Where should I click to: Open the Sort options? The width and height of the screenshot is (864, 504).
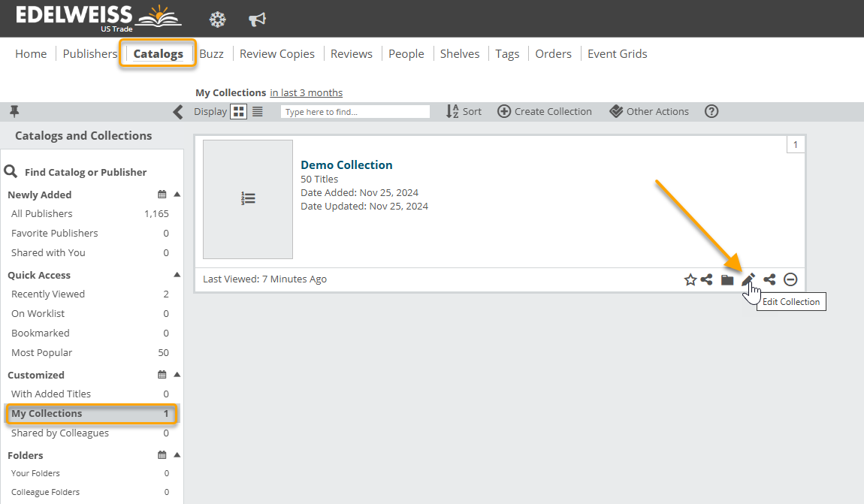click(464, 111)
